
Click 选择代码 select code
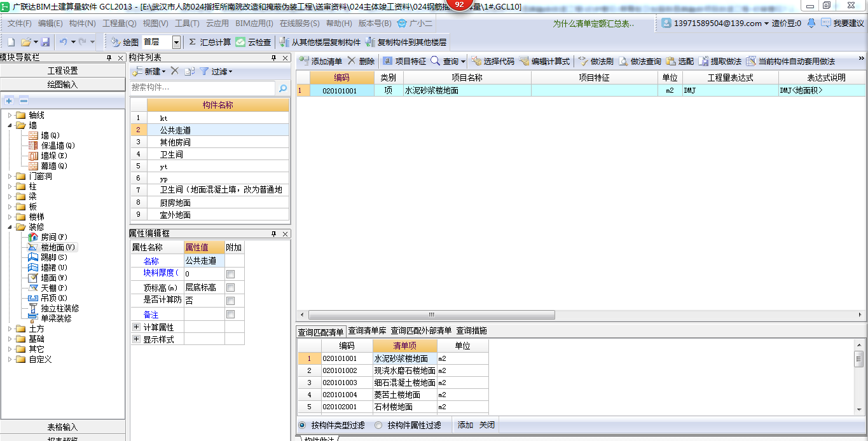coord(493,61)
